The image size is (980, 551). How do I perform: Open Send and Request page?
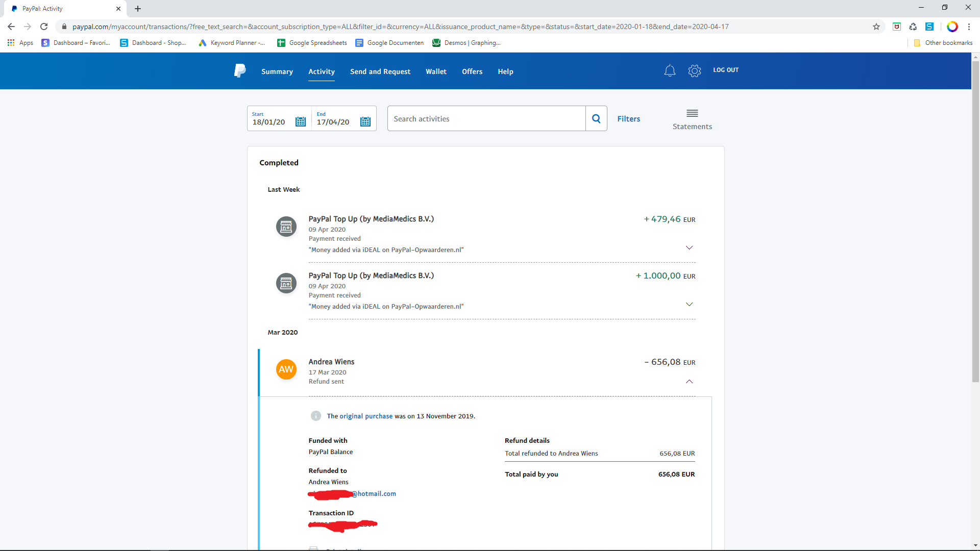coord(380,71)
